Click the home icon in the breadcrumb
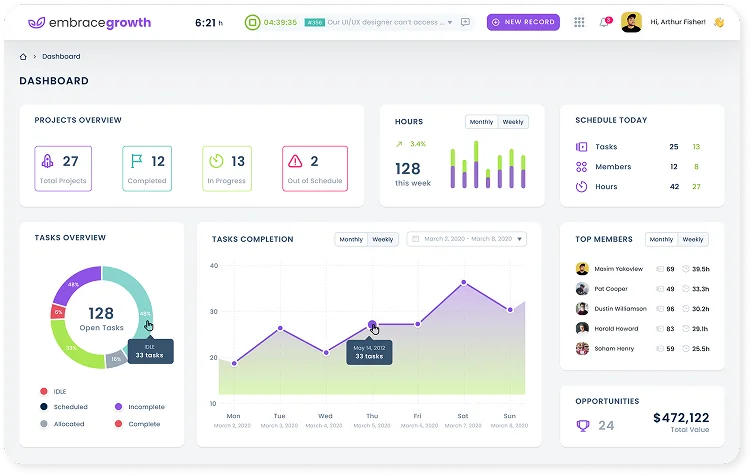 pyautogui.click(x=24, y=57)
